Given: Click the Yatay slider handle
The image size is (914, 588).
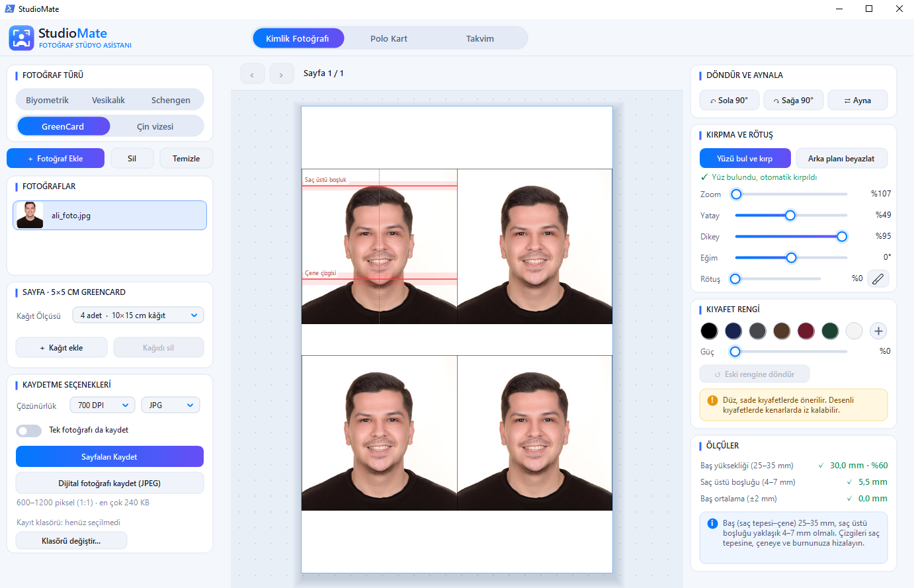Looking at the screenshot, I should [790, 216].
